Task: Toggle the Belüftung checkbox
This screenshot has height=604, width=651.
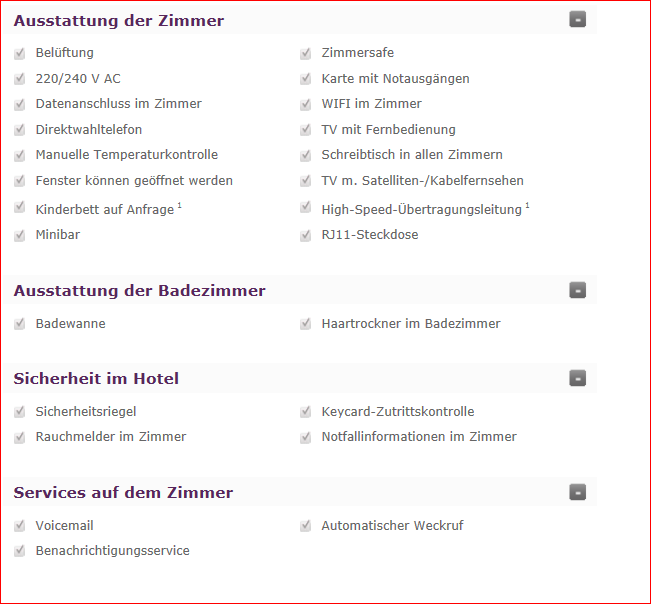Action: tap(20, 53)
